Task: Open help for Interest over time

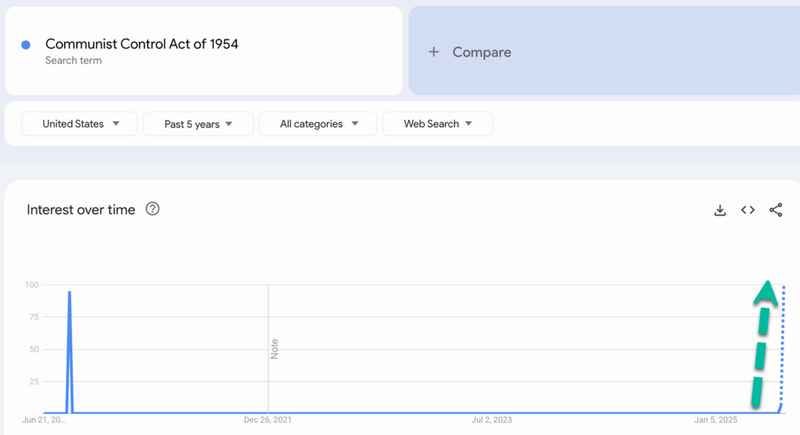Action: (x=153, y=209)
